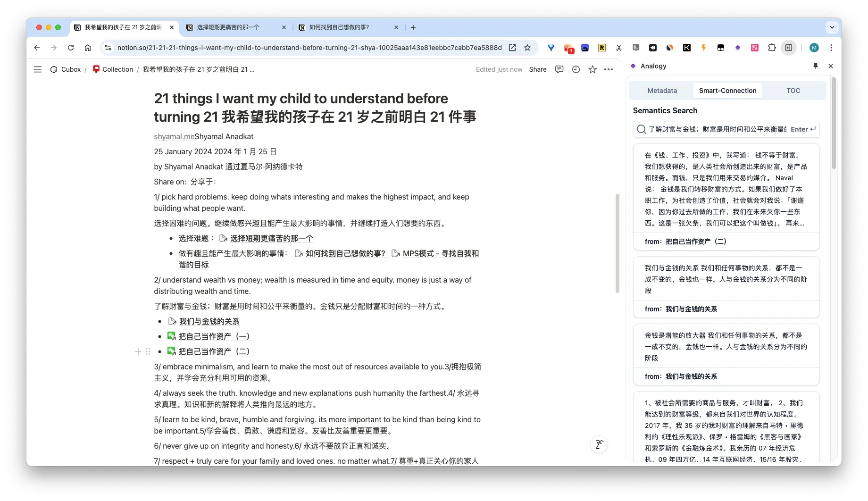Reload the page with the refresh icon
Image resolution: width=868 pixels, height=501 pixels.
[71, 48]
